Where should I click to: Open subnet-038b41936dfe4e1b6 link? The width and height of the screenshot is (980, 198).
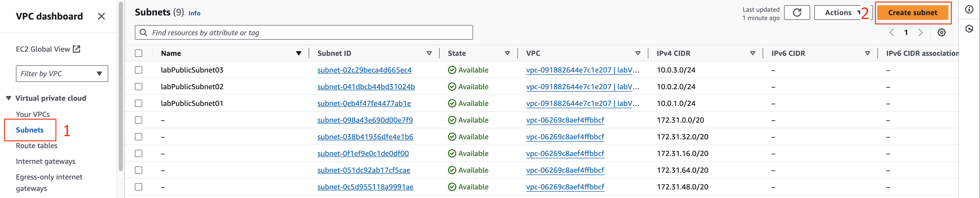(365, 137)
